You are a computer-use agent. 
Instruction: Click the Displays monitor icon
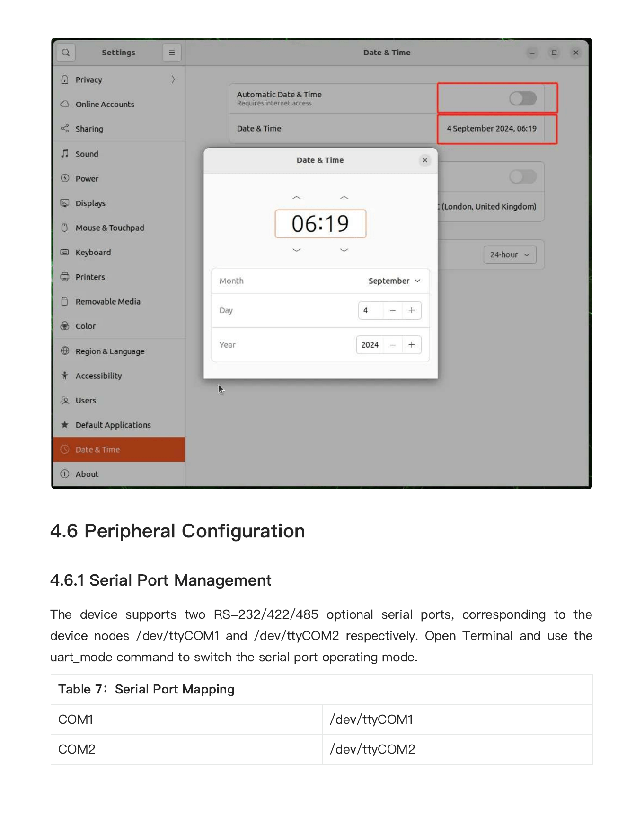[65, 203]
